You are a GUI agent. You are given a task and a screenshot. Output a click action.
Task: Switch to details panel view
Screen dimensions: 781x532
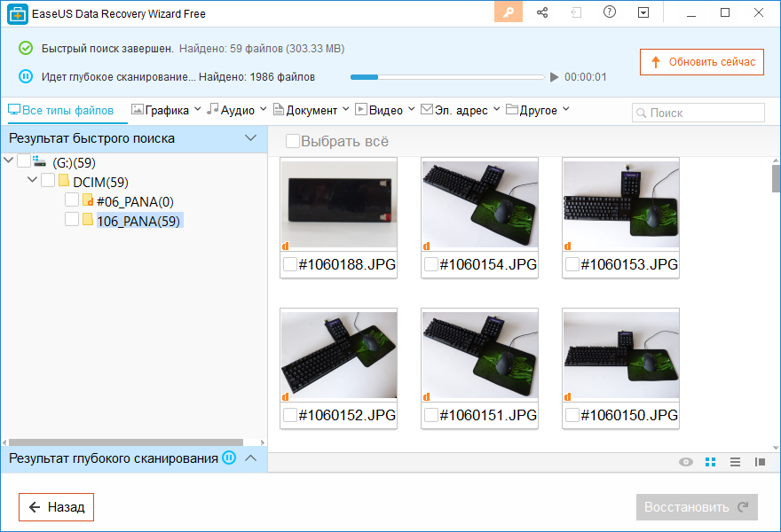[760, 462]
